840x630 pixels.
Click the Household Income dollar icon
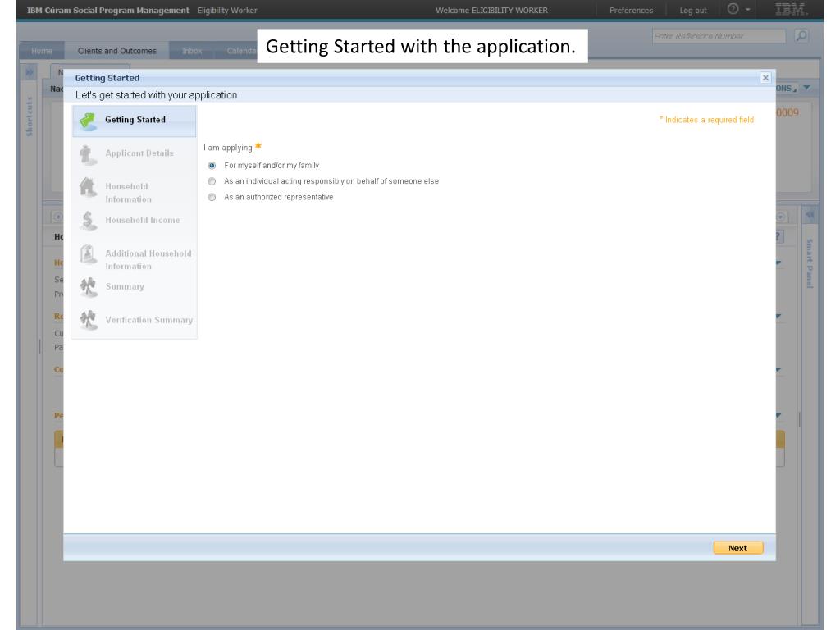pos(88,221)
